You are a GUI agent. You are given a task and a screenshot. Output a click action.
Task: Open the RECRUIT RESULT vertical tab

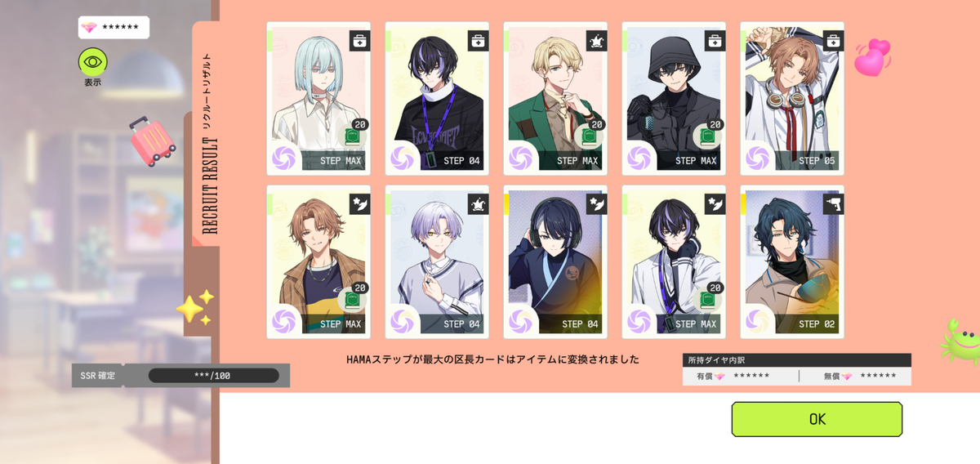click(209, 144)
